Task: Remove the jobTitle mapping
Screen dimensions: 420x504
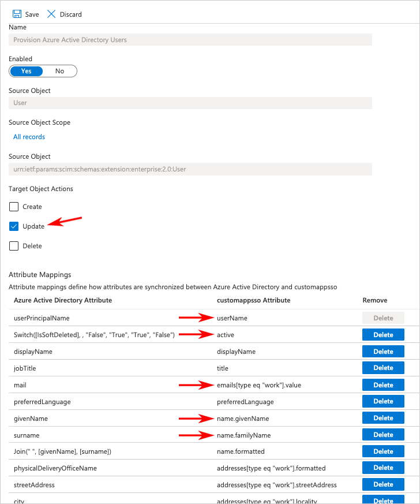Action: click(383, 368)
